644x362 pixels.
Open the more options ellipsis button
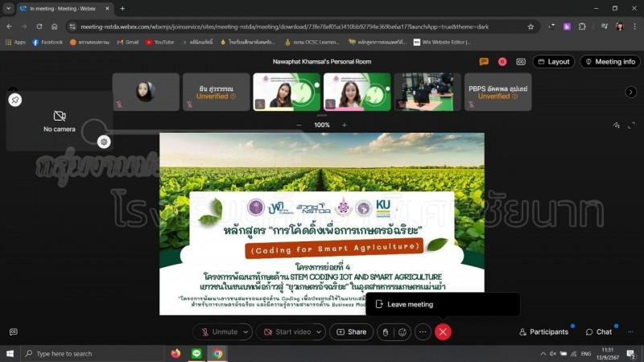coord(423,331)
